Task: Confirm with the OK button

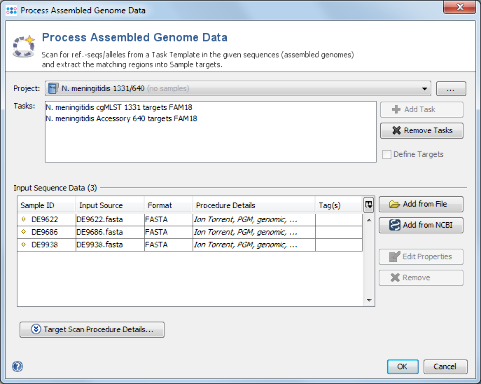Action: pos(403,367)
